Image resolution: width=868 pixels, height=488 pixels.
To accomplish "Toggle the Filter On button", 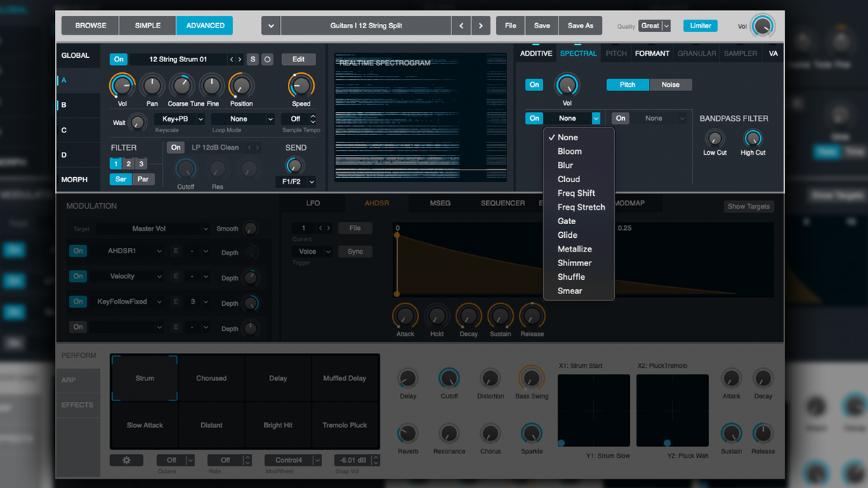I will (x=176, y=147).
